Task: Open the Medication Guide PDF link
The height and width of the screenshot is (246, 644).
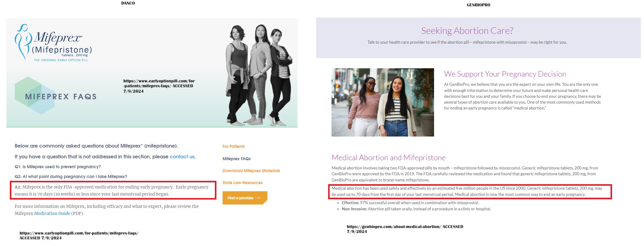Action: (x=52, y=213)
